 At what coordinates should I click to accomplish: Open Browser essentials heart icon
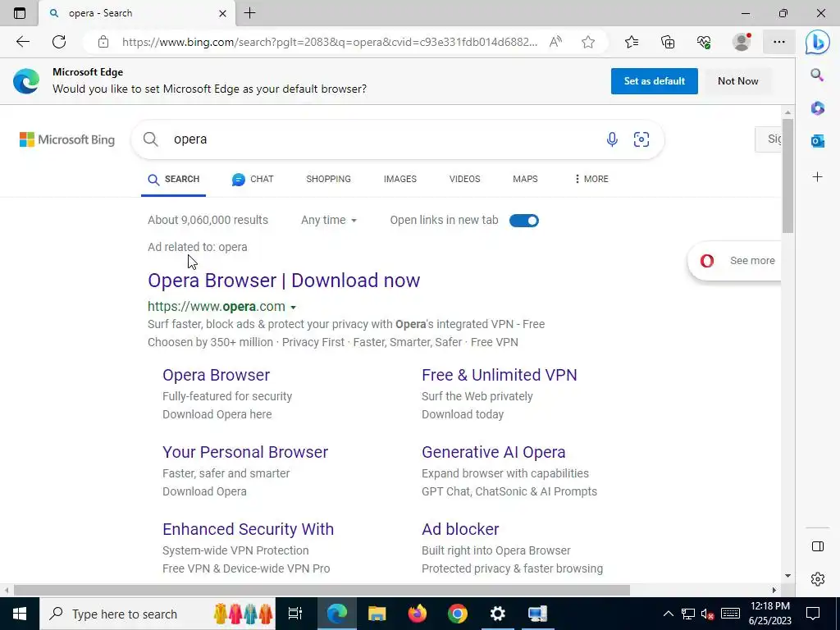[x=704, y=42]
